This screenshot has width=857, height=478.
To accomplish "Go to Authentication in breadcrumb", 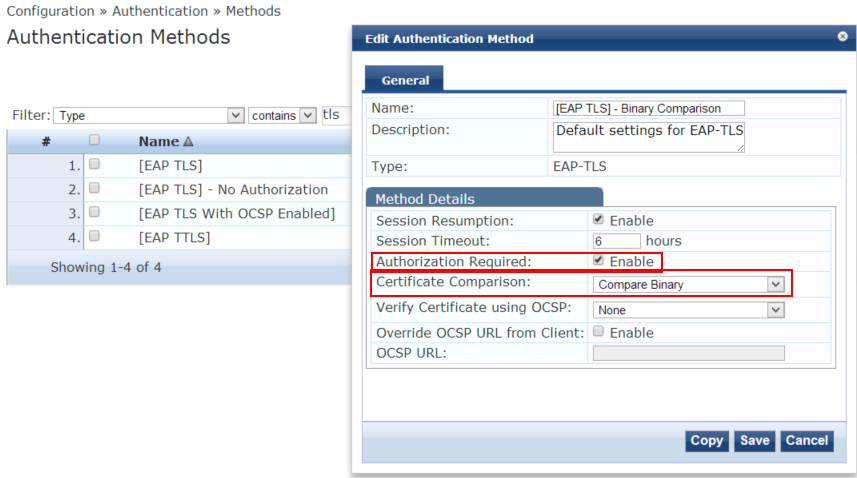I will [x=160, y=11].
